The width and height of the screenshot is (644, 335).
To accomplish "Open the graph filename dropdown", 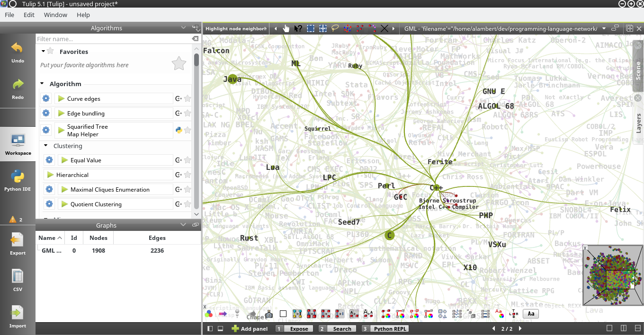I will [604, 28].
